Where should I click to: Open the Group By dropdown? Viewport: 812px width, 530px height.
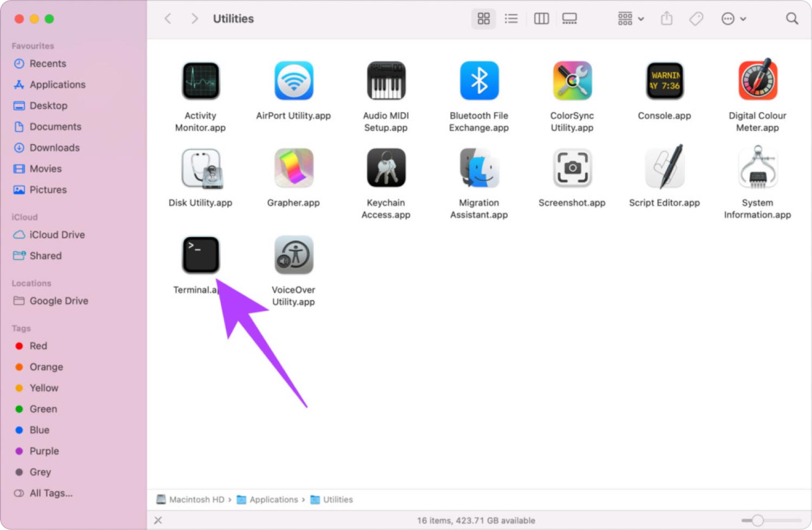[631, 19]
